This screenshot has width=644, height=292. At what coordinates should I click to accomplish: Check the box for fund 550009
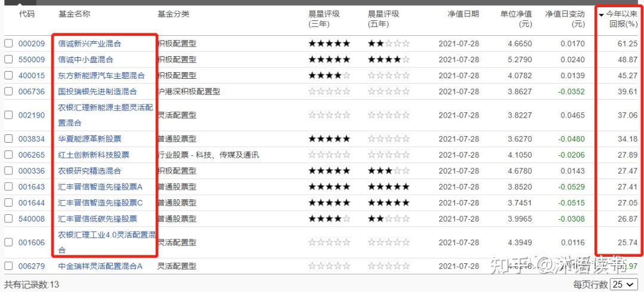8,60
